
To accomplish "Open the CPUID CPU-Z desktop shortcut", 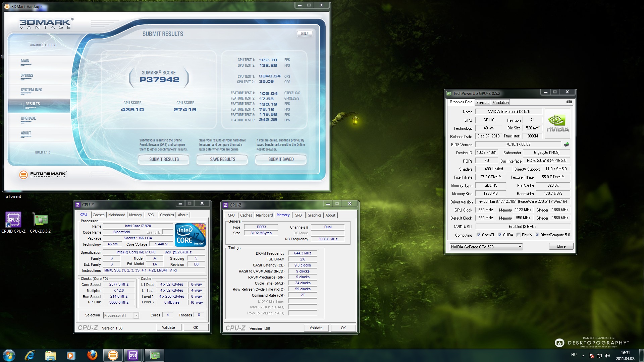I will 13,220.
